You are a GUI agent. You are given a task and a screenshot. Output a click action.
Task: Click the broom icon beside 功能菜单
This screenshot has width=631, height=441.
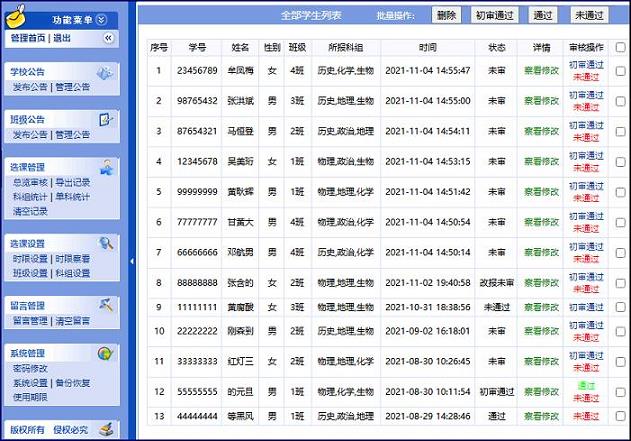click(x=19, y=17)
